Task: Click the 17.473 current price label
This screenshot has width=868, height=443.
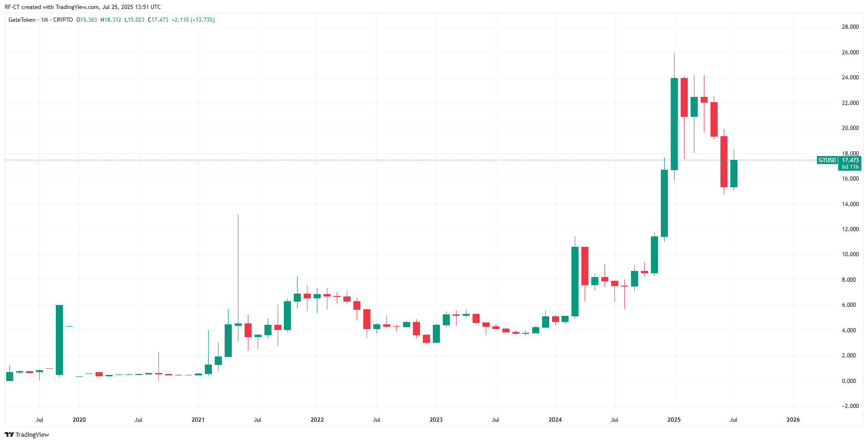Action: tap(850, 160)
